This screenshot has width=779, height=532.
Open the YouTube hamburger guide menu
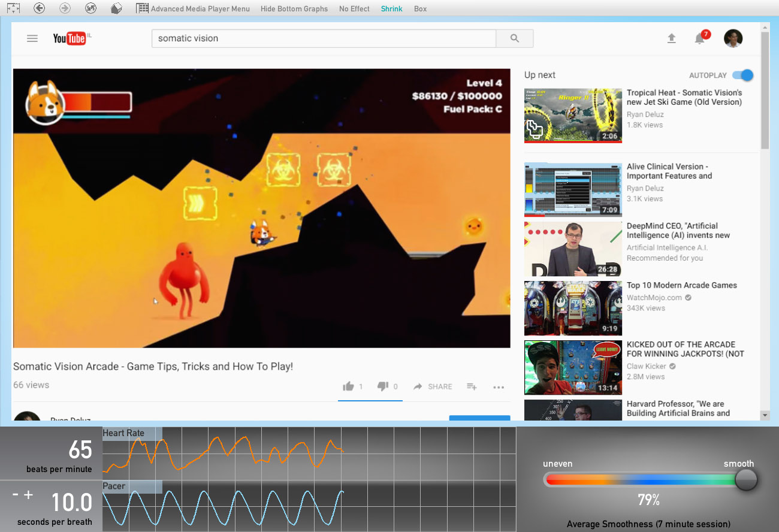32,38
